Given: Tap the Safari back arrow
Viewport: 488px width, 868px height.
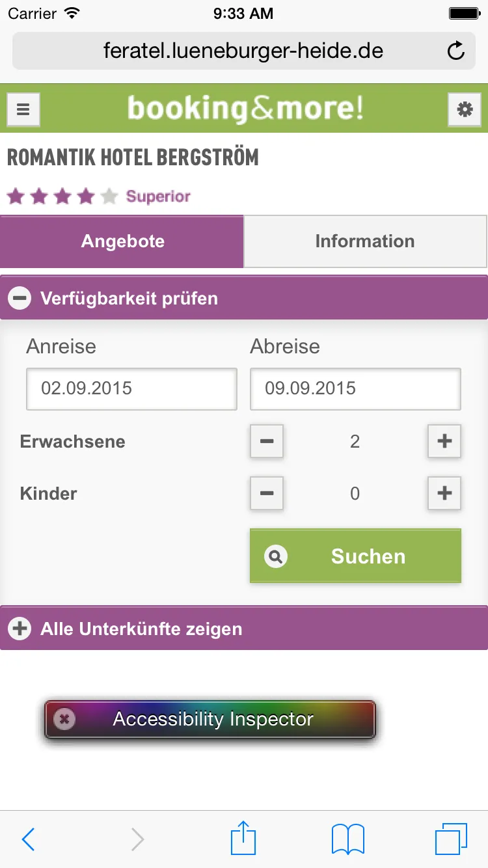Looking at the screenshot, I should (28, 839).
